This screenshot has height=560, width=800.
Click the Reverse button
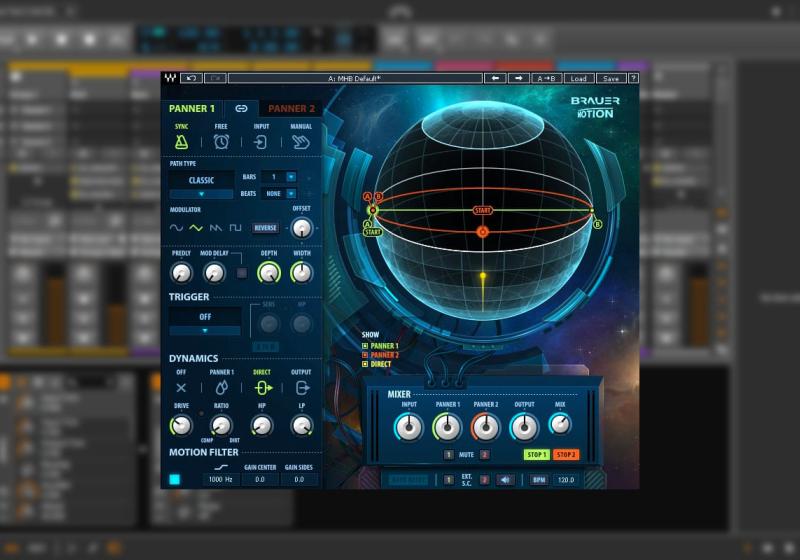click(x=265, y=228)
